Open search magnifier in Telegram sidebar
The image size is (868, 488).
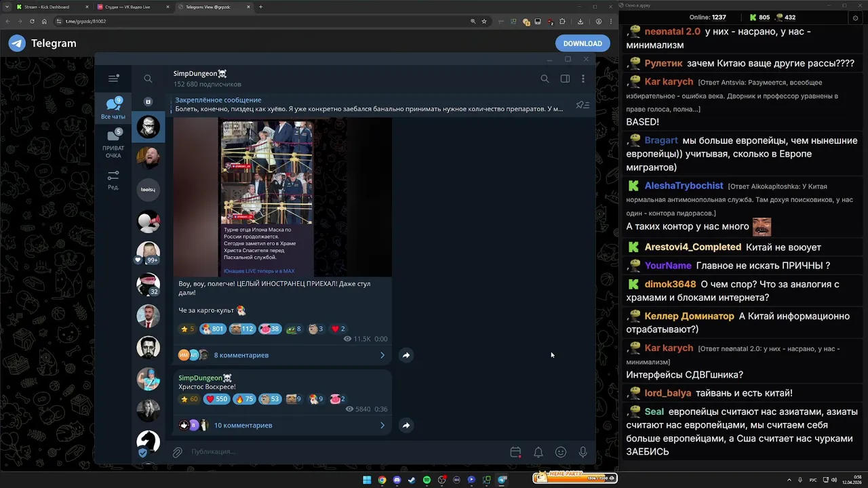(x=148, y=79)
